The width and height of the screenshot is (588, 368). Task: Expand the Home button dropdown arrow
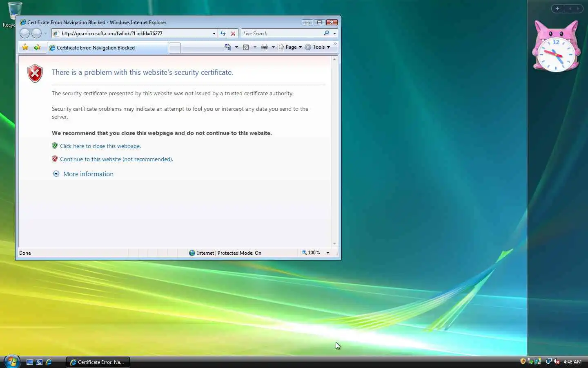(236, 47)
